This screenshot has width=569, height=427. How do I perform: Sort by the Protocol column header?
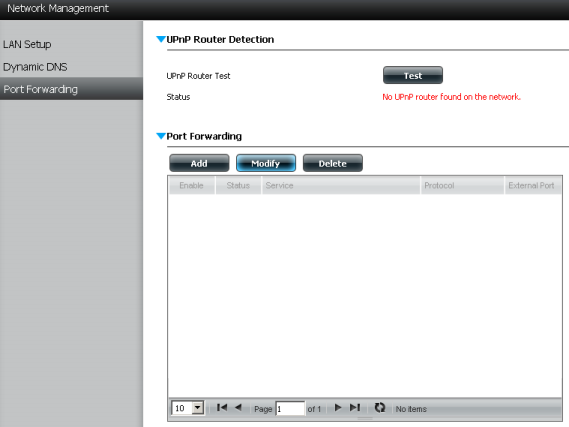[462, 185]
